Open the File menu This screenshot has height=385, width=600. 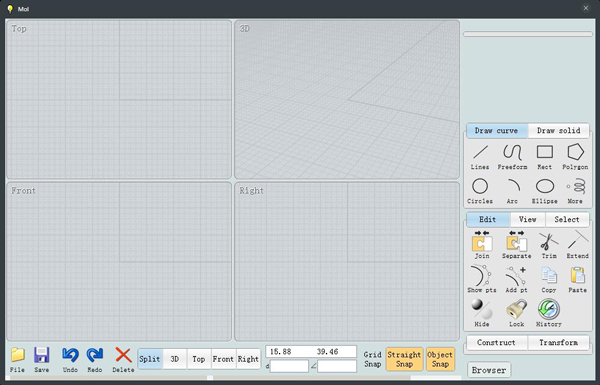pos(17,360)
